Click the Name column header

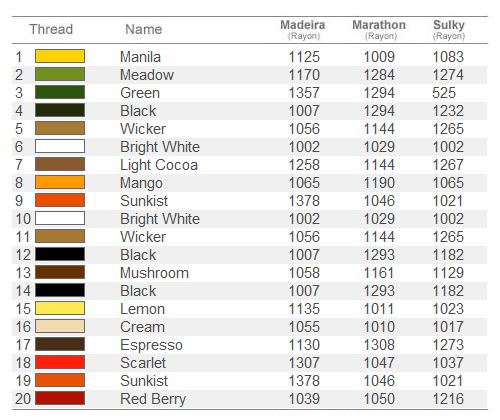point(144,29)
